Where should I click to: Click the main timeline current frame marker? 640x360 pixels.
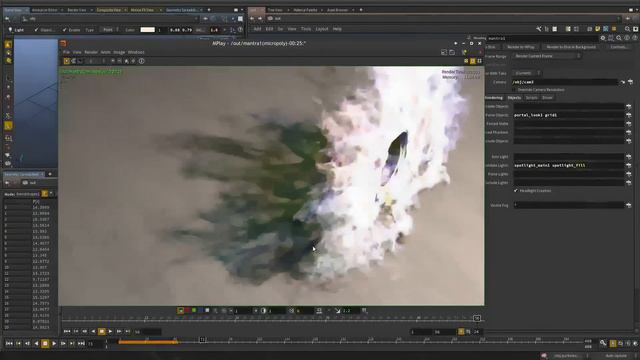[202, 340]
